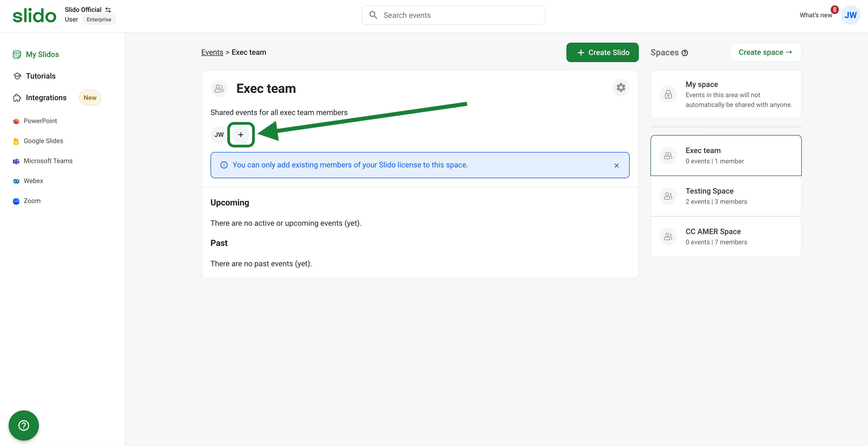Click the Exec team card group icon

pos(668,156)
